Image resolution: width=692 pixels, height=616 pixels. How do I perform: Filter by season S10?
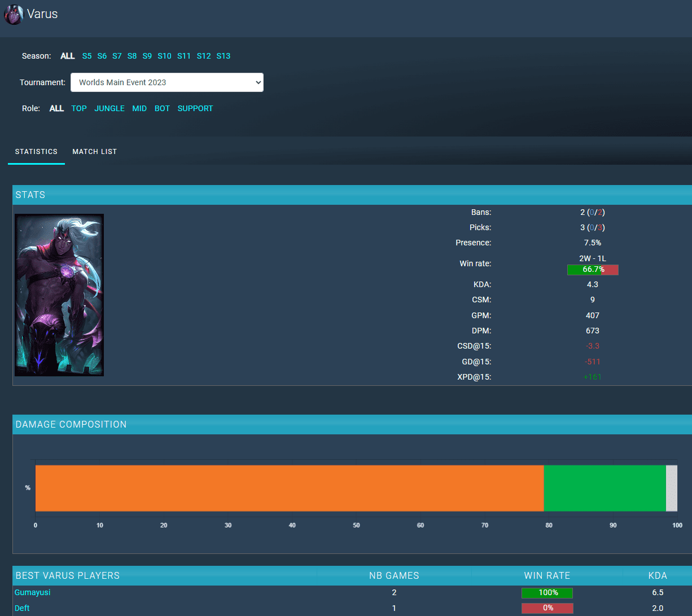coord(164,56)
